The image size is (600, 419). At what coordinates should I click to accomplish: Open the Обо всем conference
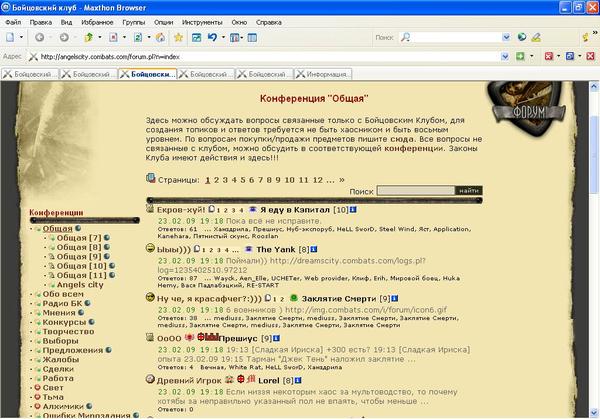(63, 294)
